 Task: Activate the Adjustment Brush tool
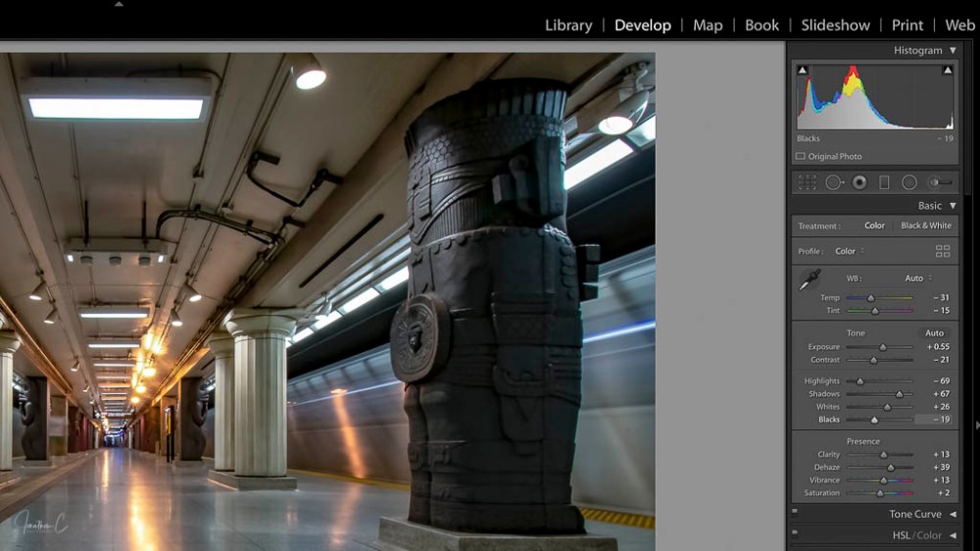point(939,182)
